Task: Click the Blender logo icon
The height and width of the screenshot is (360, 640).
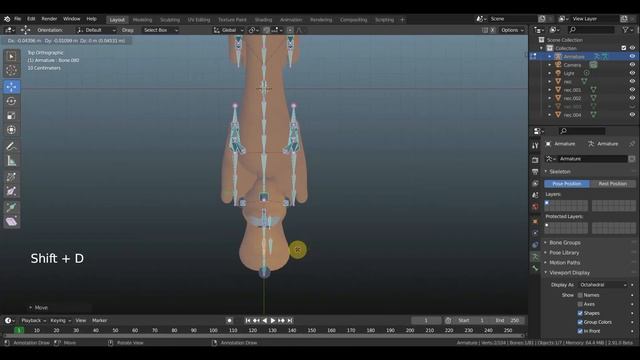Action: tap(7, 19)
